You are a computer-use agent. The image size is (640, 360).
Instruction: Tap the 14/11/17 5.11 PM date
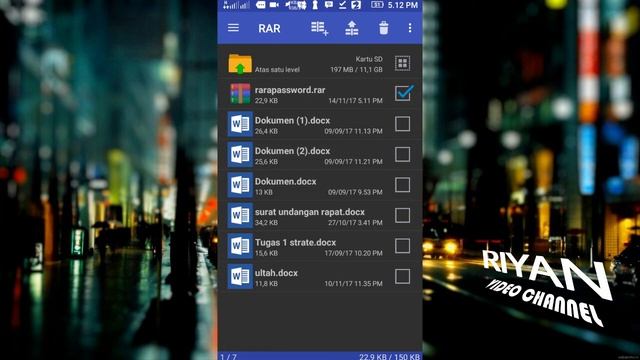click(x=356, y=100)
